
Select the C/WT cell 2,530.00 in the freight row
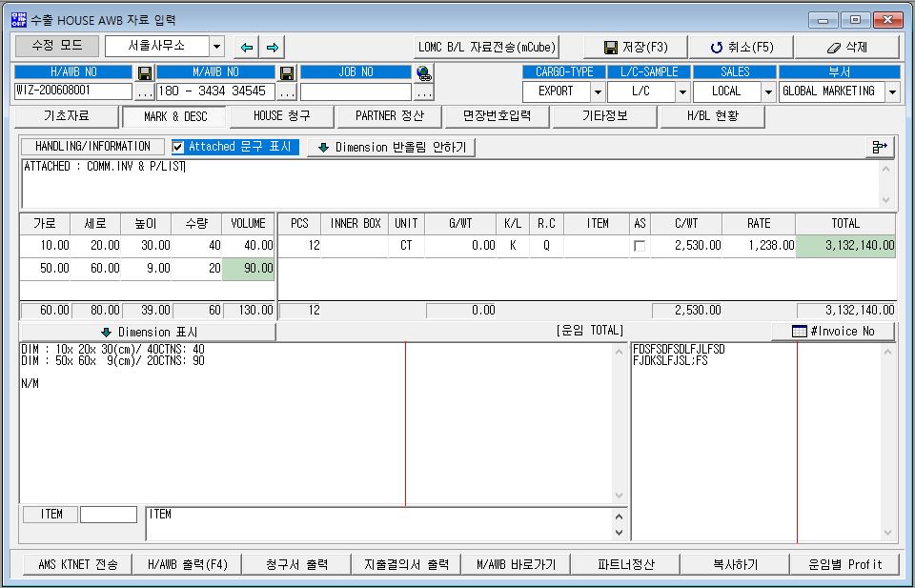[686, 246]
